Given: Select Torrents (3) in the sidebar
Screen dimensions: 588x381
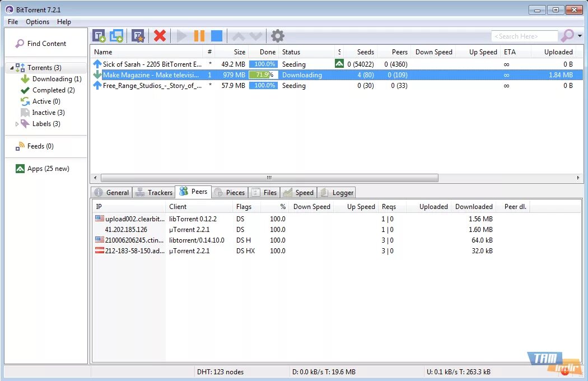Looking at the screenshot, I should pos(44,68).
